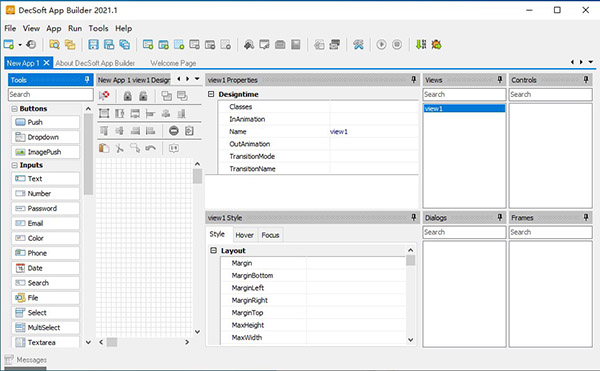Collapse the Designtime properties section

pos(211,94)
